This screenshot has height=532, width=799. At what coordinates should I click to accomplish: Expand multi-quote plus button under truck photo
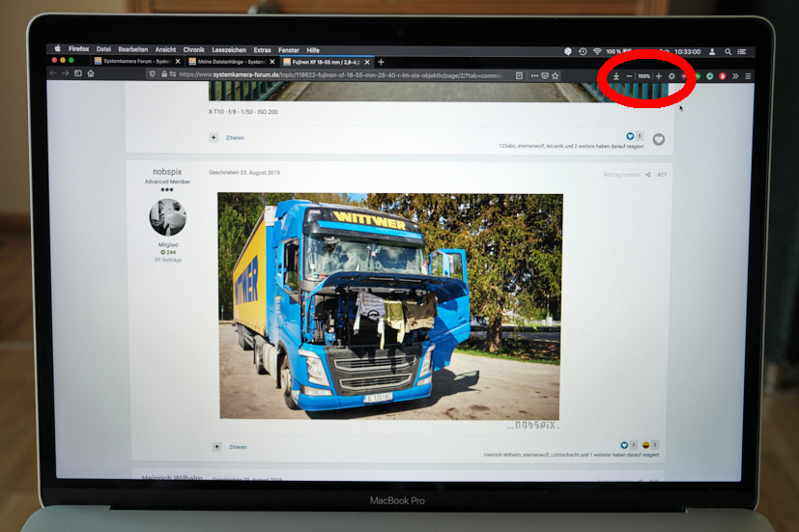click(x=214, y=447)
